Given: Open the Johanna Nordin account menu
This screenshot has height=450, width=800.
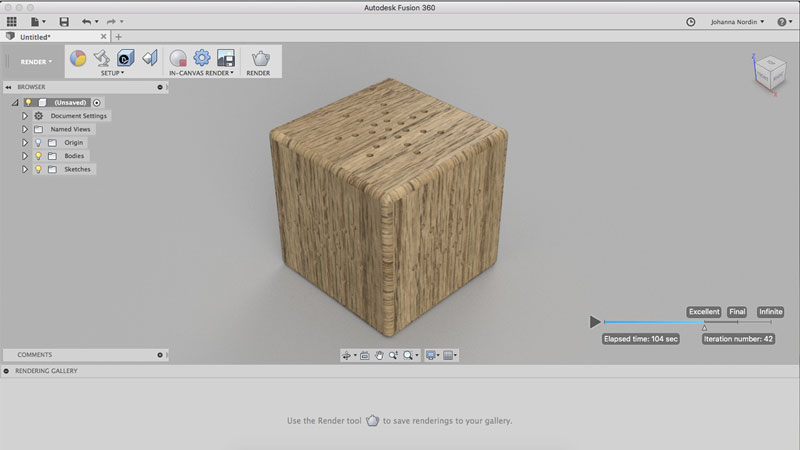Looking at the screenshot, I should click(x=737, y=22).
